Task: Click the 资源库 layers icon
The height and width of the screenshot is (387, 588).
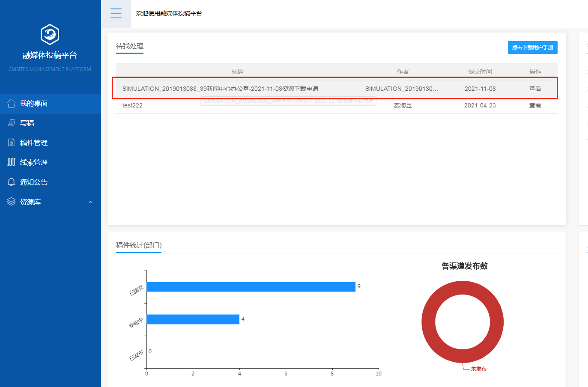Action: pos(12,202)
